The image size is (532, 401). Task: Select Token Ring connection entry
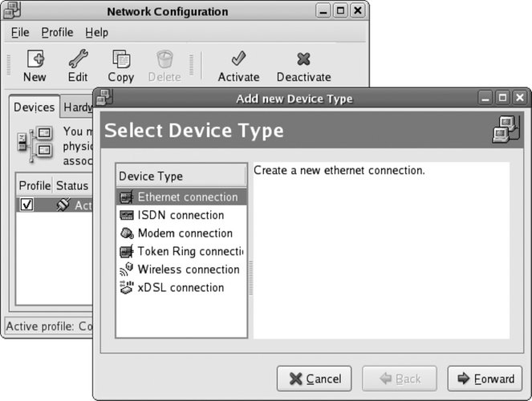coord(189,251)
